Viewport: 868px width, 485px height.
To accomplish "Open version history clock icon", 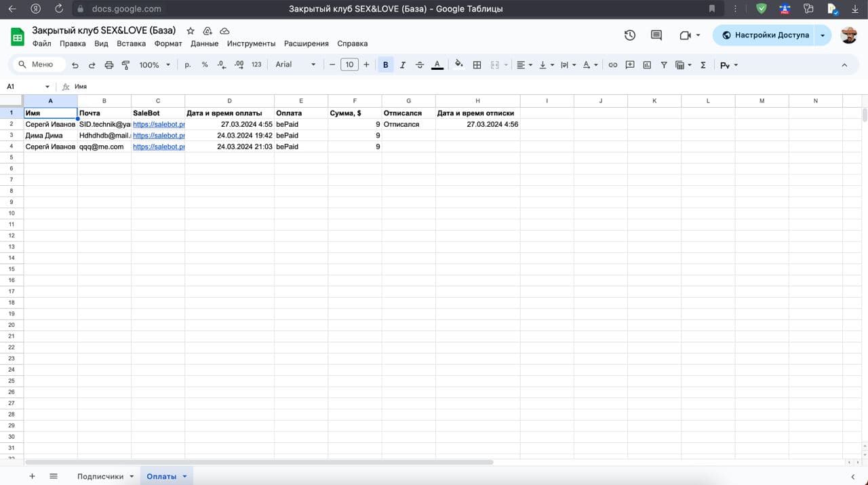I will [630, 35].
